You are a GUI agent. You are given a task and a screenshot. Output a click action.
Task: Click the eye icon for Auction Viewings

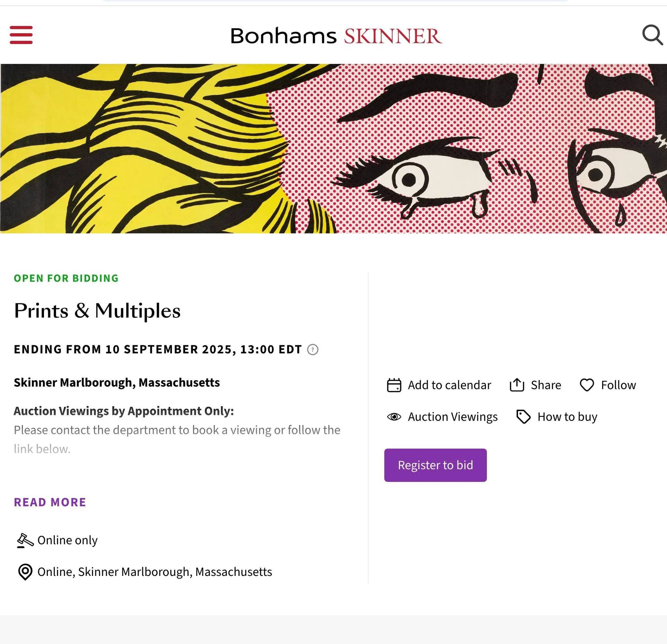[x=394, y=417]
